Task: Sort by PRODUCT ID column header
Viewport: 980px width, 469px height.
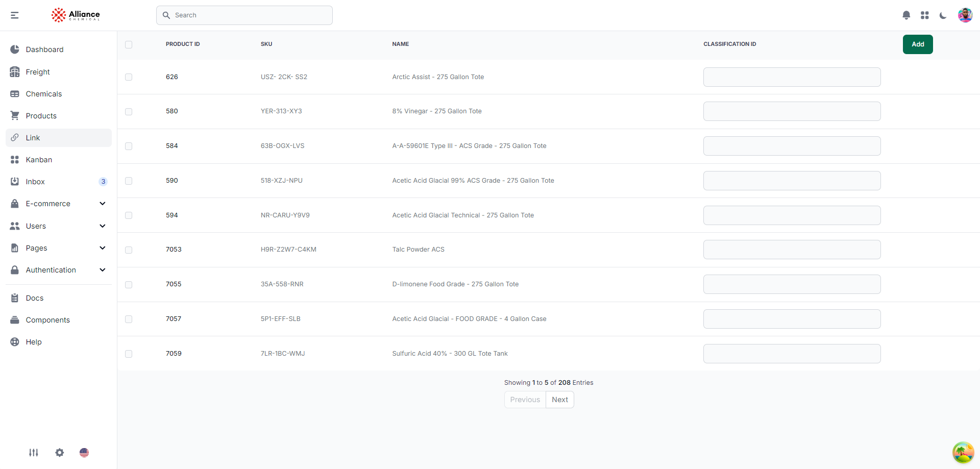Action: click(183, 44)
